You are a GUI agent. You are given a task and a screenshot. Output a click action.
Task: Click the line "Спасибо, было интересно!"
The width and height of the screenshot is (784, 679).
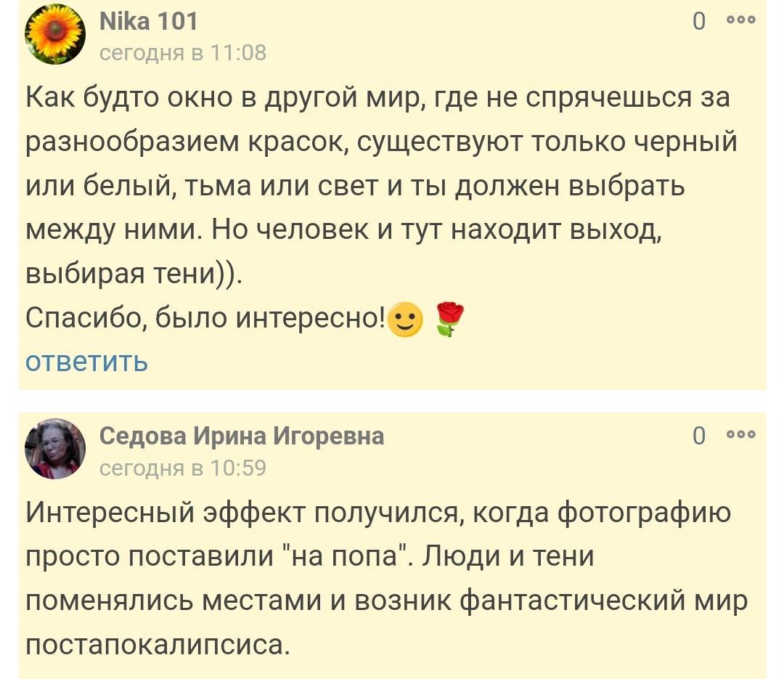tap(205, 318)
